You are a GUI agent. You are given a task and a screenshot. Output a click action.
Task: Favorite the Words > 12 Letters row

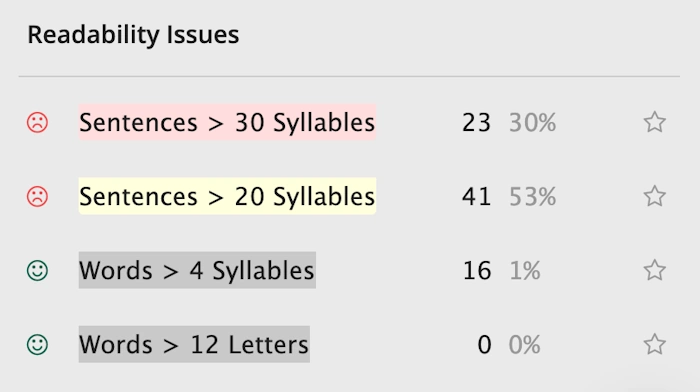(x=654, y=344)
